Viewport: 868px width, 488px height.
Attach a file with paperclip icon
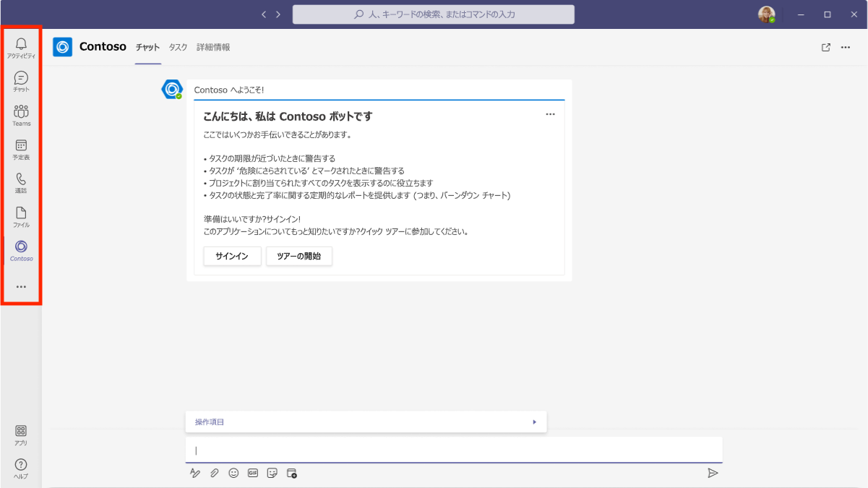(x=214, y=473)
